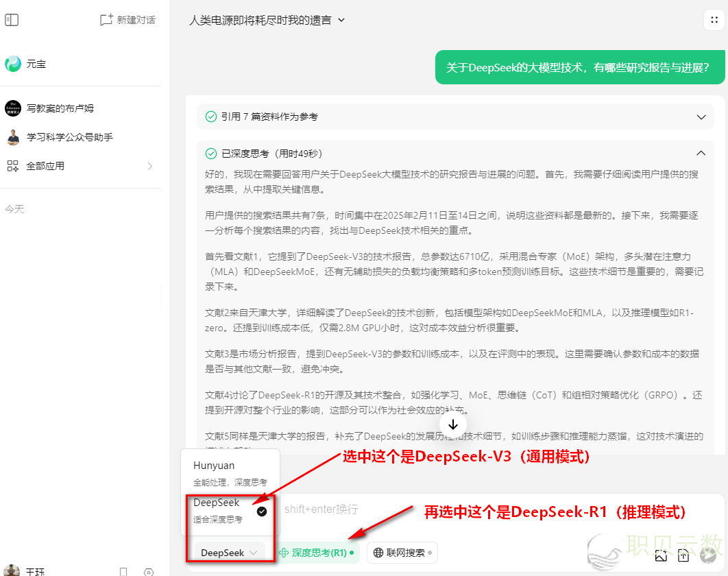Click the user avatar 王珏
This screenshot has width=728, height=576.
coord(11,571)
